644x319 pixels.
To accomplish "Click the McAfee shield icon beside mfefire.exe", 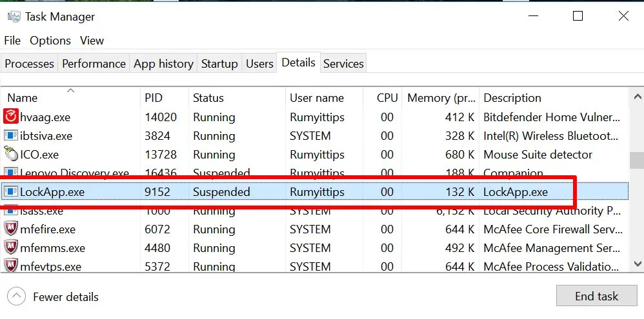I will pyautogui.click(x=11, y=229).
